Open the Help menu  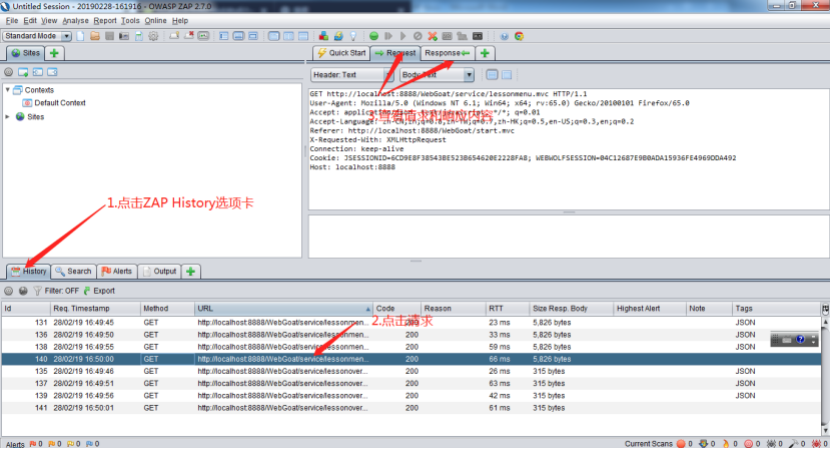(x=180, y=21)
